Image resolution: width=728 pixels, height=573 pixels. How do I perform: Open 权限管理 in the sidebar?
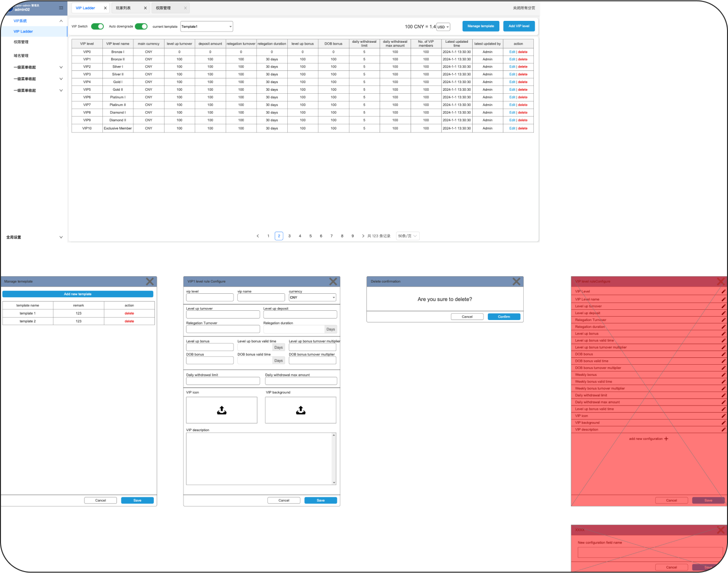21,42
